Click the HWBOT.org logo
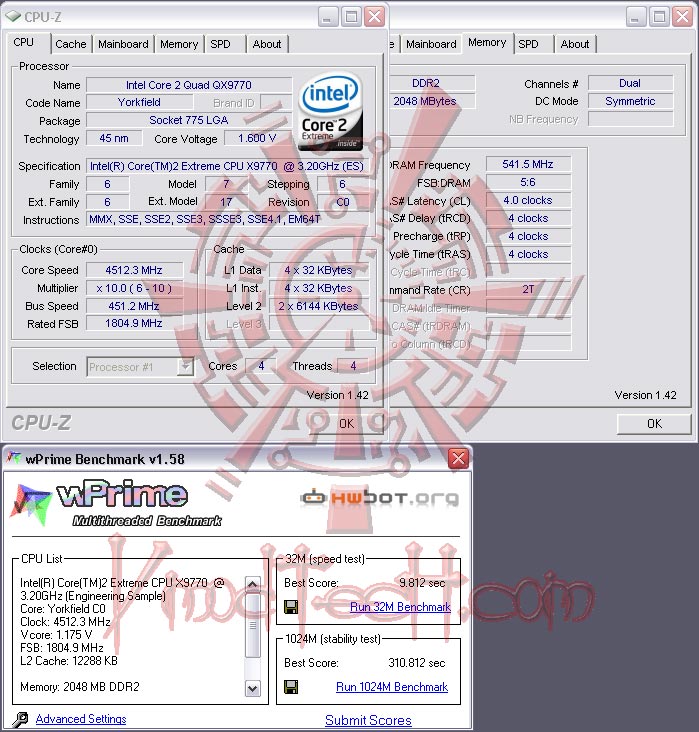 [380, 498]
